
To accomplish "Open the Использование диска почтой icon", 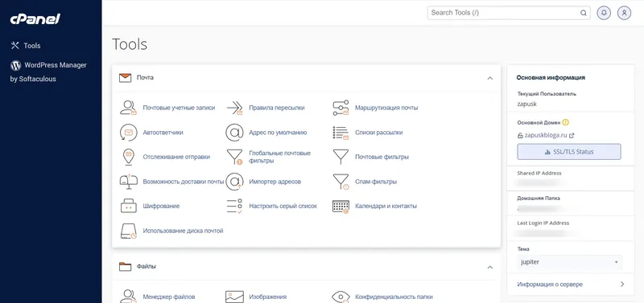I will 128,231.
